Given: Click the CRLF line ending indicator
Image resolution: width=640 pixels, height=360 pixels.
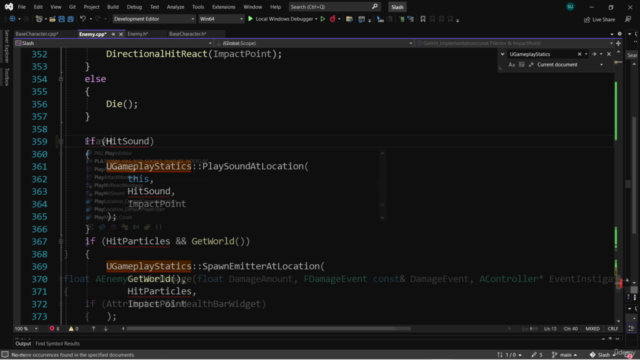Looking at the screenshot, I should [x=613, y=329].
